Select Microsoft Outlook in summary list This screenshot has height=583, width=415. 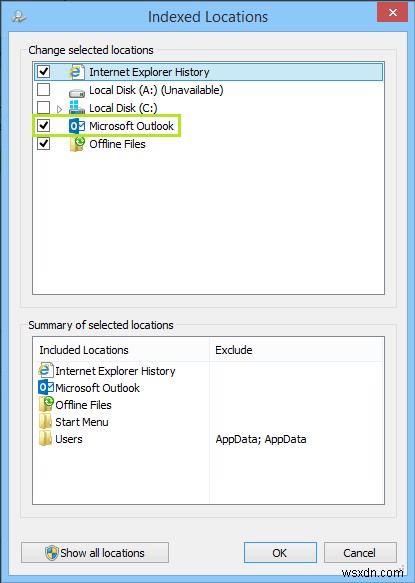[97, 388]
